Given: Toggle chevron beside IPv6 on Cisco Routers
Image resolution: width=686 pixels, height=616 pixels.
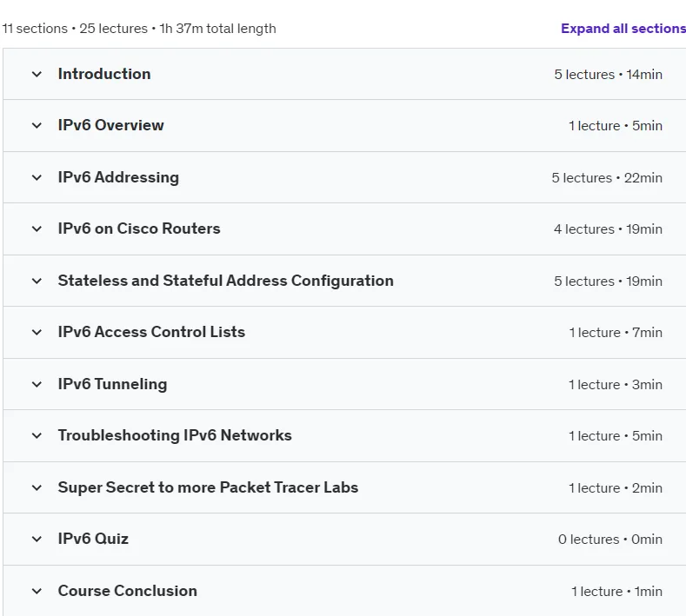Looking at the screenshot, I should point(37,229).
